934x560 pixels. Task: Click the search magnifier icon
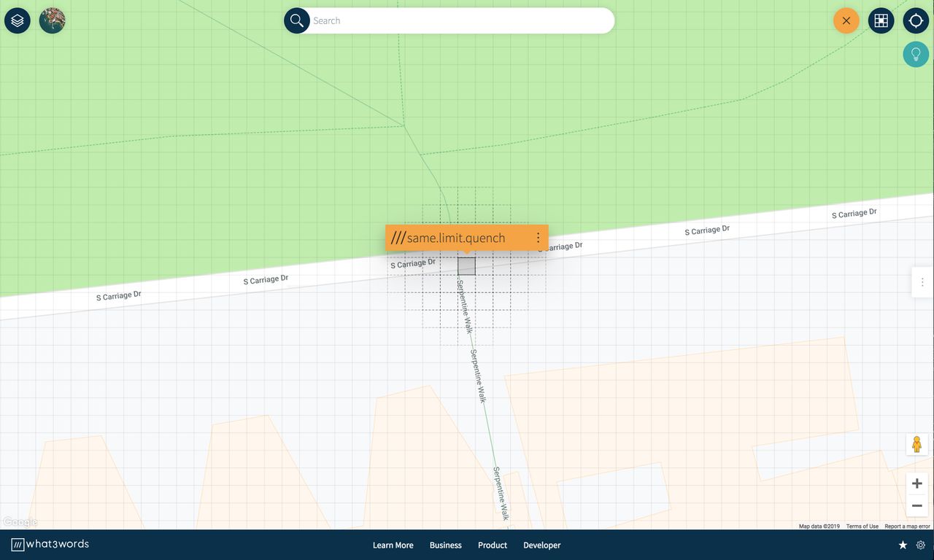297,20
